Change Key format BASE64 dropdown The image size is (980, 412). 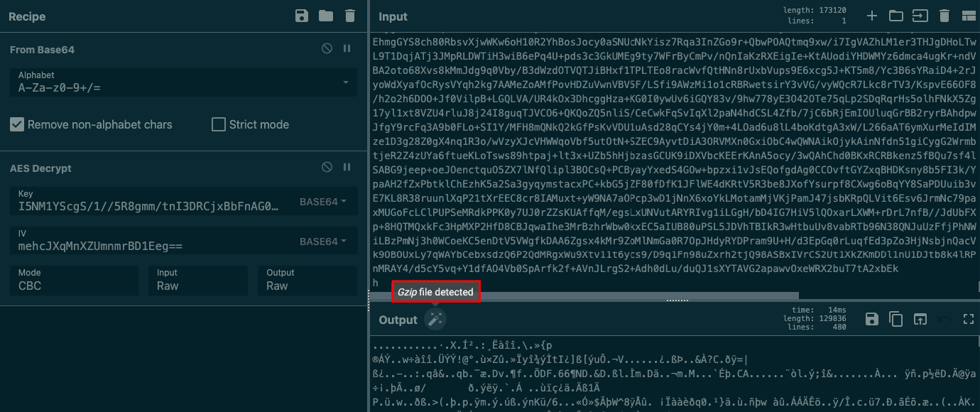(323, 202)
